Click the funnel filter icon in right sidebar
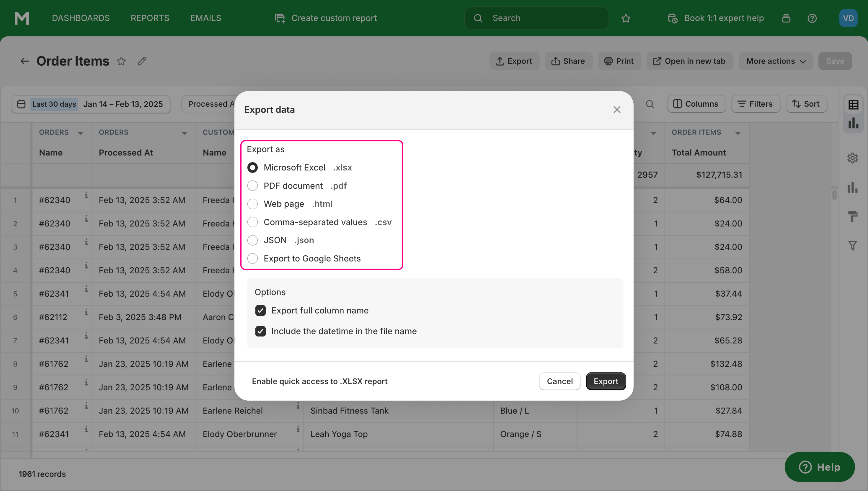The width and height of the screenshot is (868, 491). [x=853, y=245]
